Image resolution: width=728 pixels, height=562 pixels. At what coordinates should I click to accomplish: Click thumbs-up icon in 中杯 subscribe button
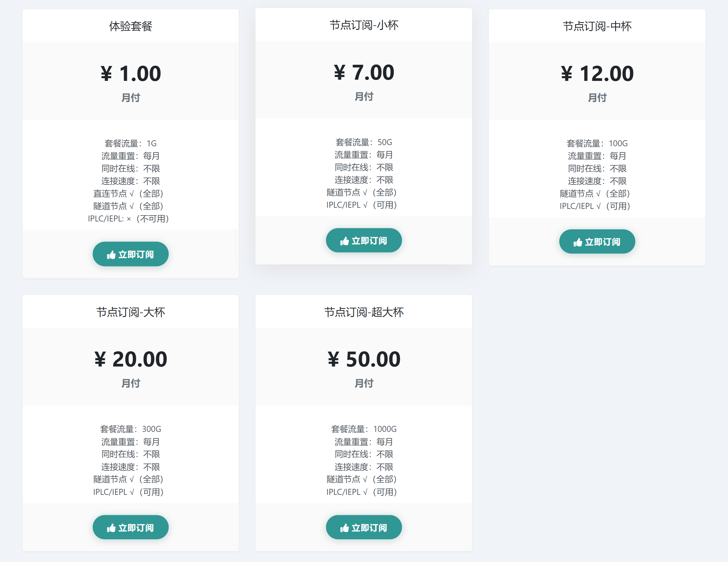(578, 242)
